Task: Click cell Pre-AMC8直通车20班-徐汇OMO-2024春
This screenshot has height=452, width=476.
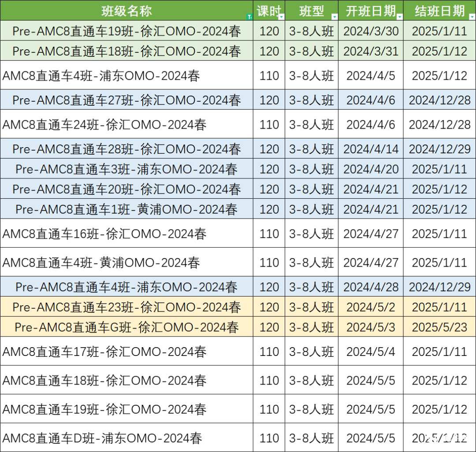Action: [x=126, y=189]
